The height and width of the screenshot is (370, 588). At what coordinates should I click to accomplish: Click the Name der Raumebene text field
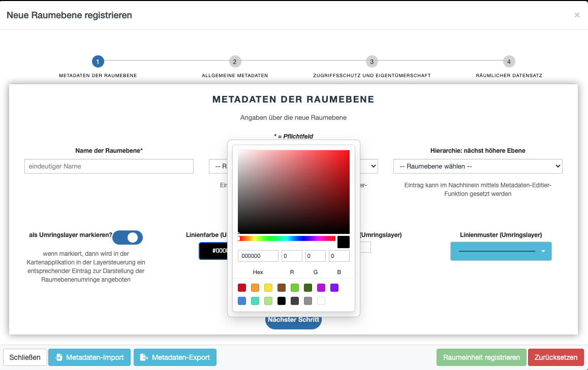[x=109, y=166]
